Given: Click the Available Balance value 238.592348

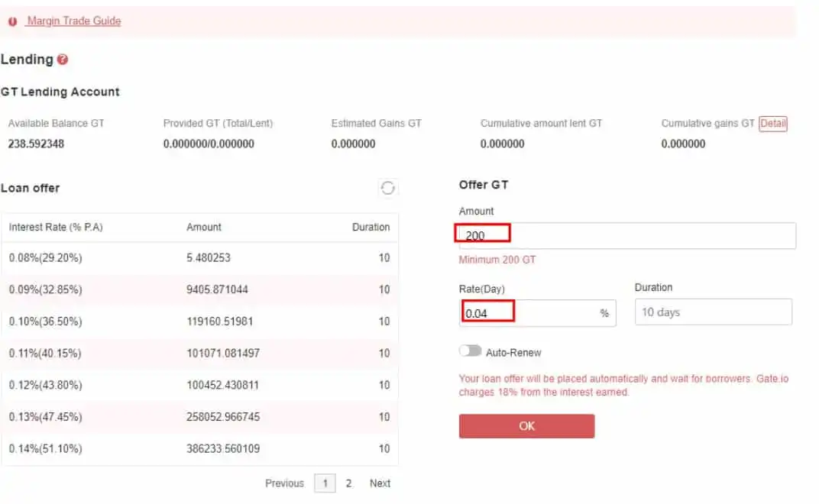Looking at the screenshot, I should [x=36, y=144].
